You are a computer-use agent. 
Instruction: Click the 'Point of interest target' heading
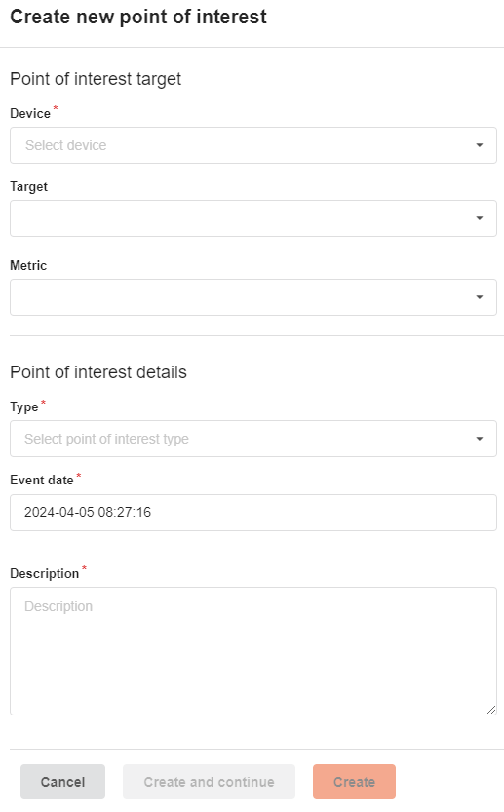(96, 79)
